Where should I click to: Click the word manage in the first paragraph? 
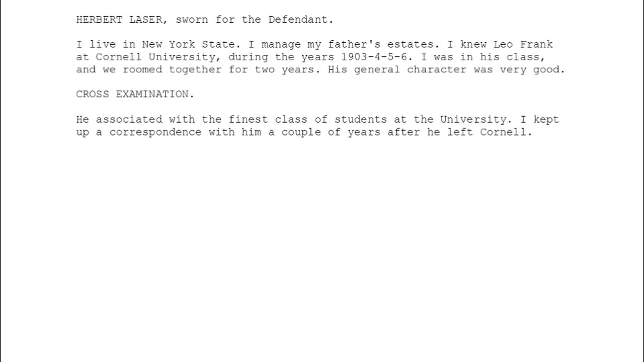(x=281, y=45)
